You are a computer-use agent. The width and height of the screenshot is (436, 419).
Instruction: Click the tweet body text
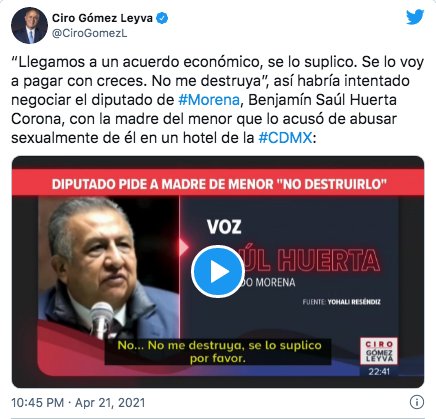[217, 100]
